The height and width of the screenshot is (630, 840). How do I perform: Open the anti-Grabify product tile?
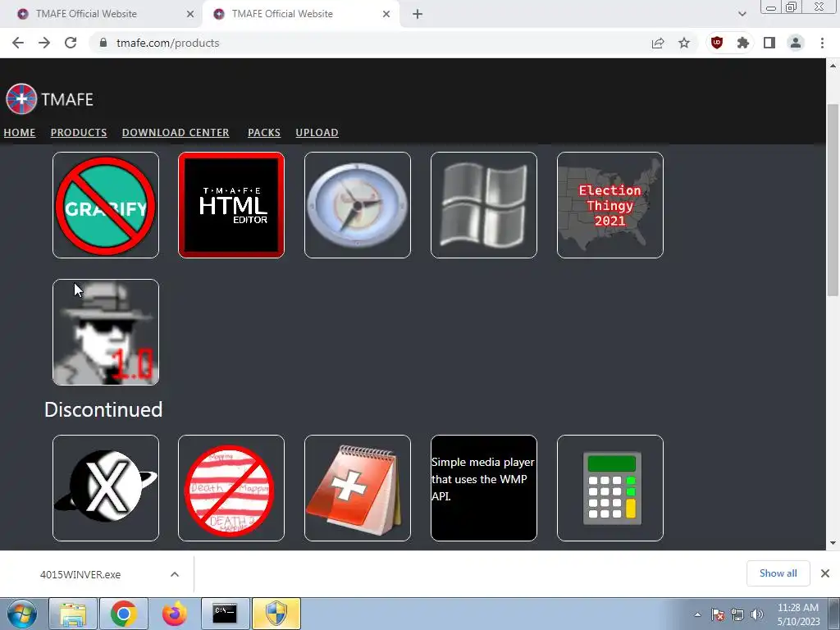click(x=106, y=205)
